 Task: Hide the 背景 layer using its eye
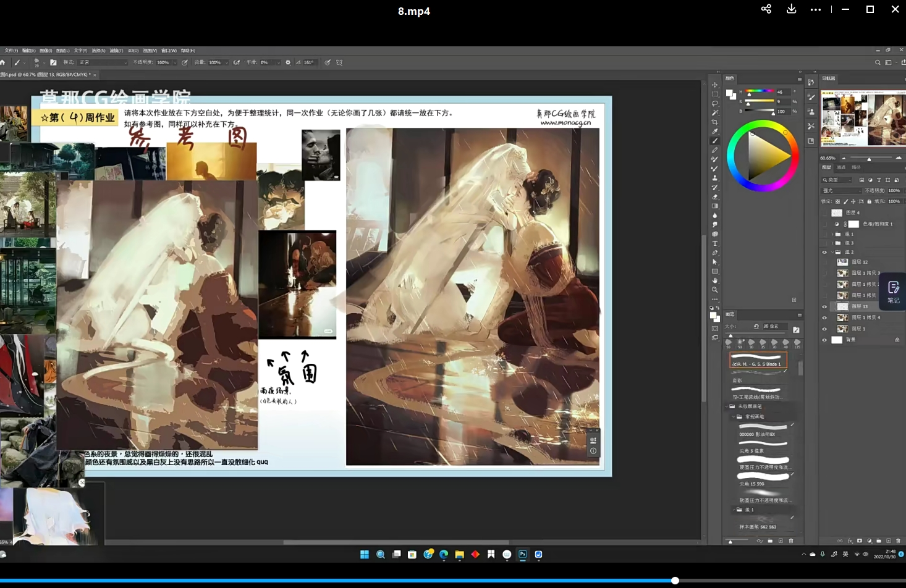coord(824,340)
